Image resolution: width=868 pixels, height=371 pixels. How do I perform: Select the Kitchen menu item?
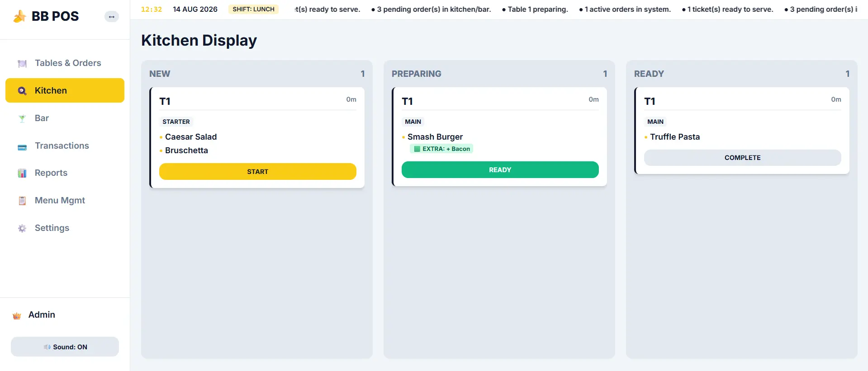coord(65,90)
